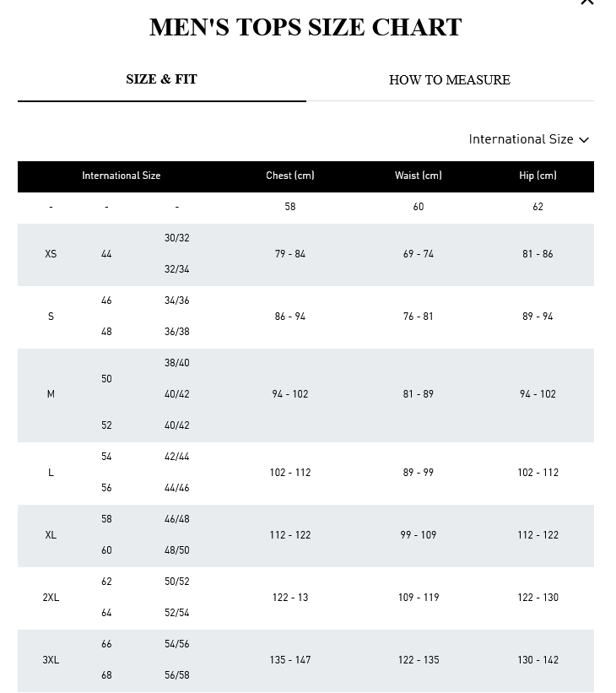Click the Hip (cm) column header
This screenshot has width=616, height=693.
pyautogui.click(x=538, y=176)
